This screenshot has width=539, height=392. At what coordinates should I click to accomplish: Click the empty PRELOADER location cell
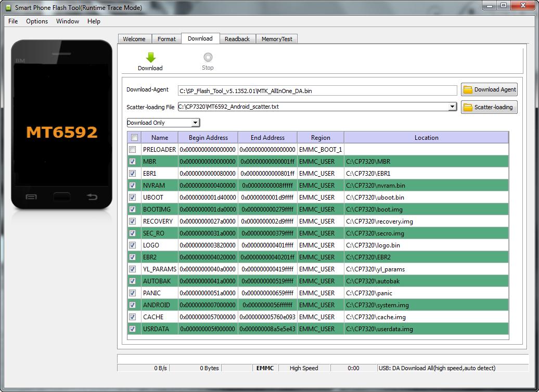[426, 149]
